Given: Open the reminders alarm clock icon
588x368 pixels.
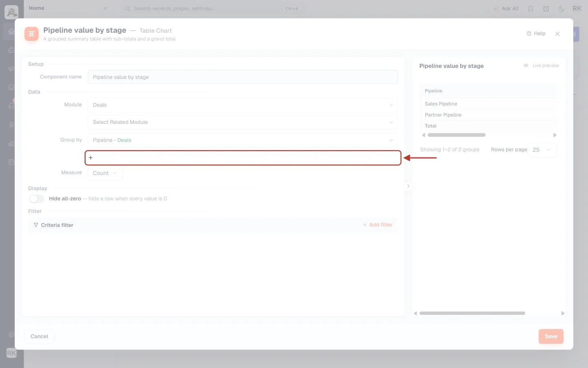Looking at the screenshot, I should (x=546, y=9).
